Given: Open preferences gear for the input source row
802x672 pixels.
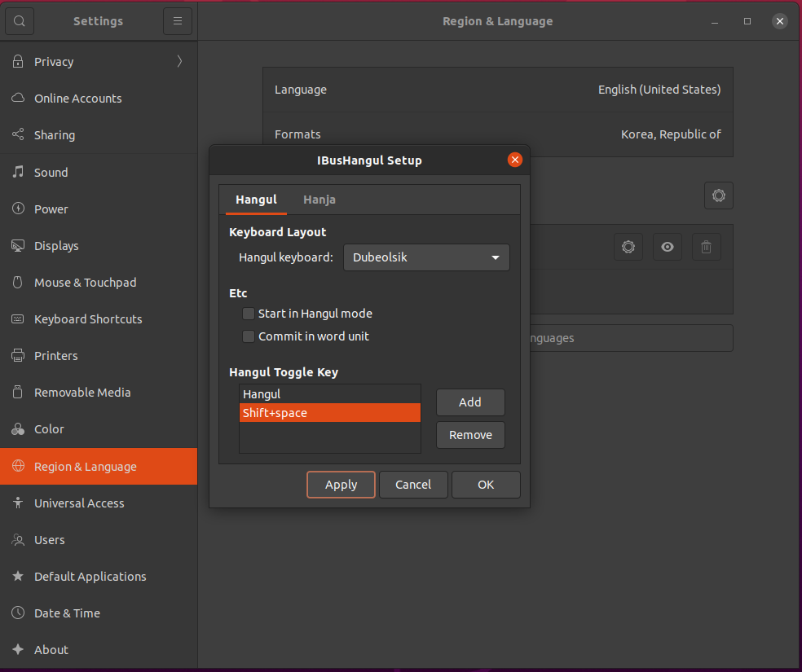Looking at the screenshot, I should (x=628, y=247).
